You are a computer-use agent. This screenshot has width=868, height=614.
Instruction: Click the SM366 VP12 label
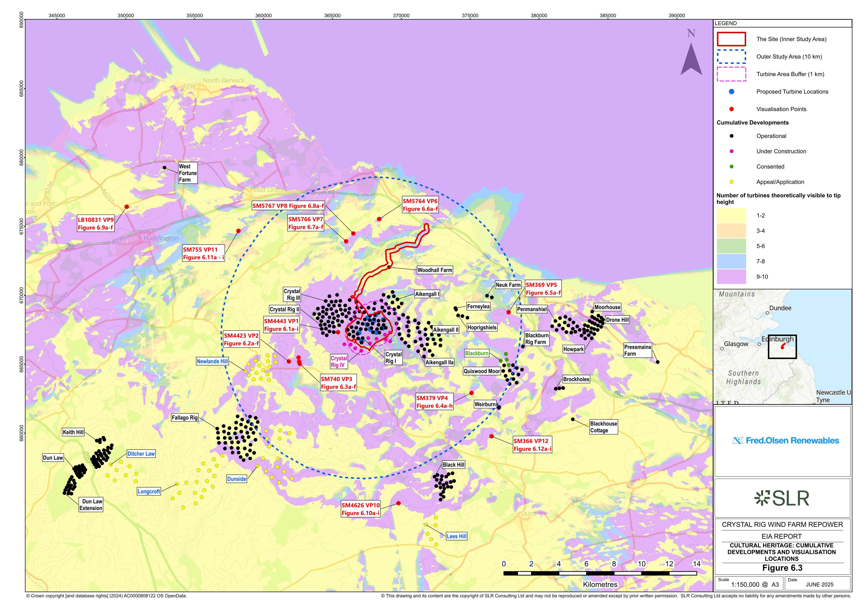(x=532, y=445)
